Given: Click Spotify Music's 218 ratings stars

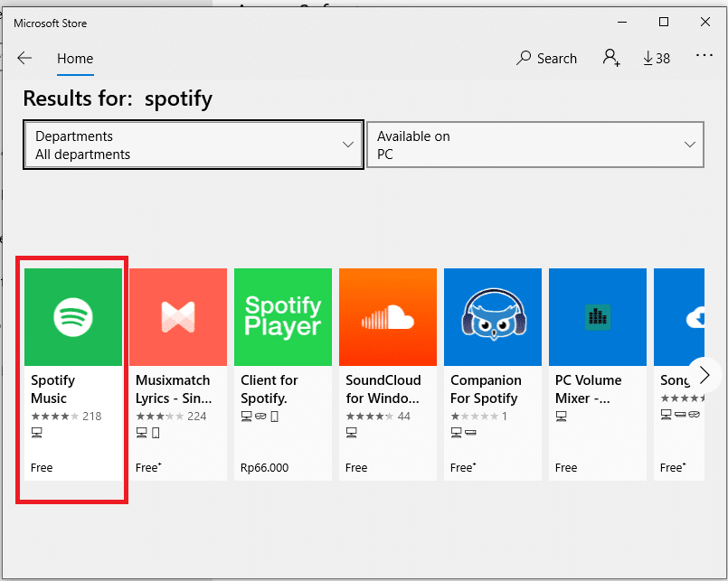Looking at the screenshot, I should tap(66, 417).
